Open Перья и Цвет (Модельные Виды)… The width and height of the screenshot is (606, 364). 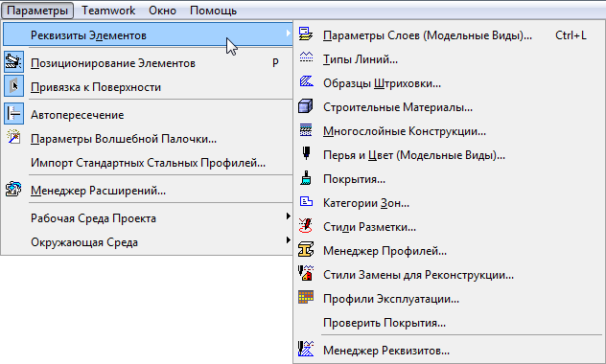tap(414, 155)
